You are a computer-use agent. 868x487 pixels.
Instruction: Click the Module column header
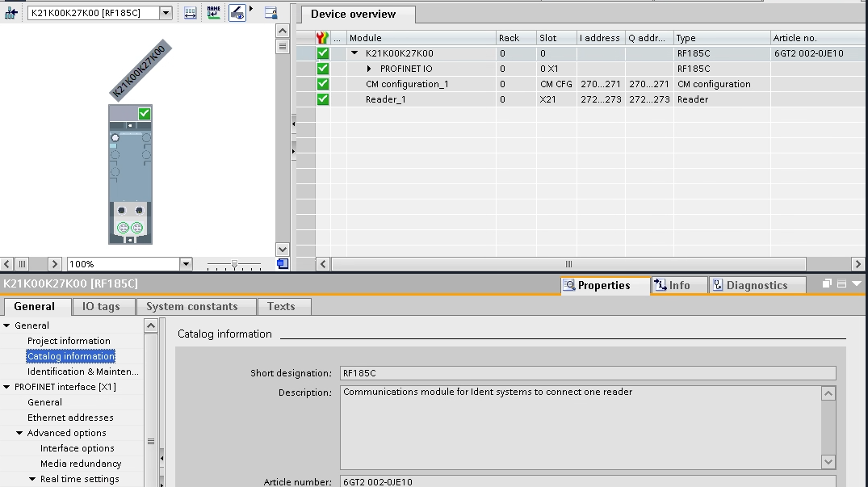(421, 38)
